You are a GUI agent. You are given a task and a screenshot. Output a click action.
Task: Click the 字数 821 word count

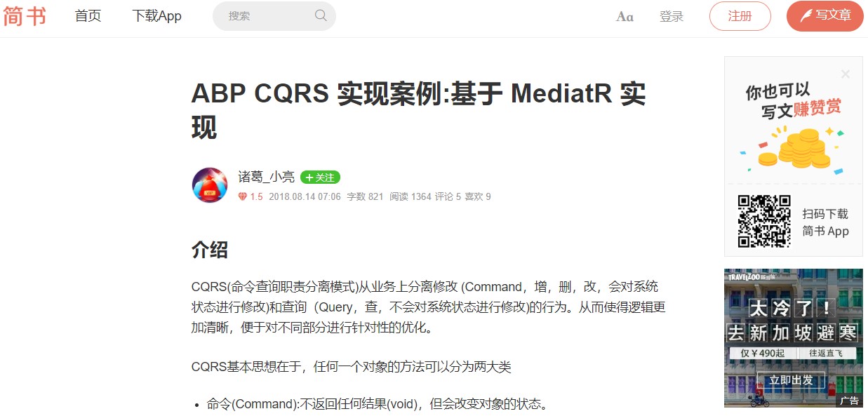point(365,196)
